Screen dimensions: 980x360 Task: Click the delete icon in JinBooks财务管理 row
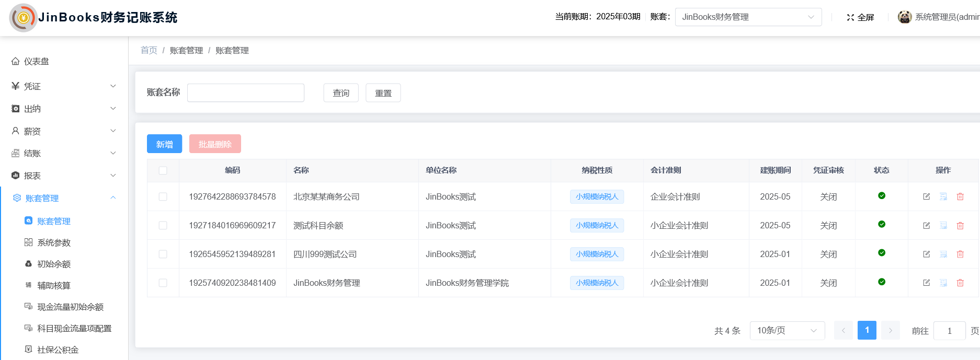click(960, 283)
